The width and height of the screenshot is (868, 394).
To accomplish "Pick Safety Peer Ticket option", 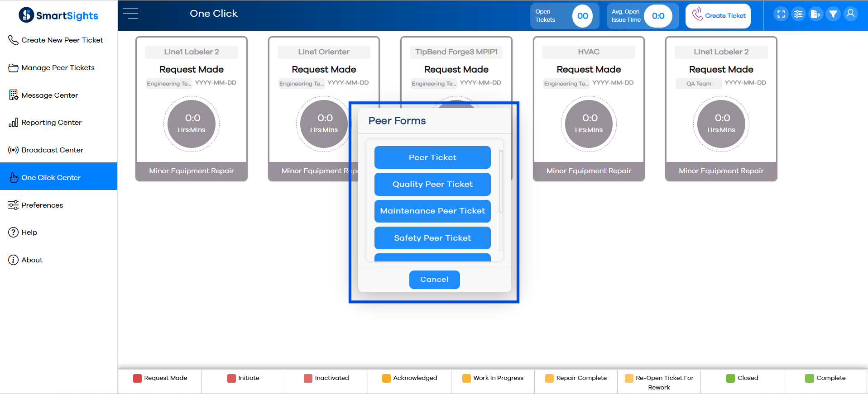I will tap(432, 238).
